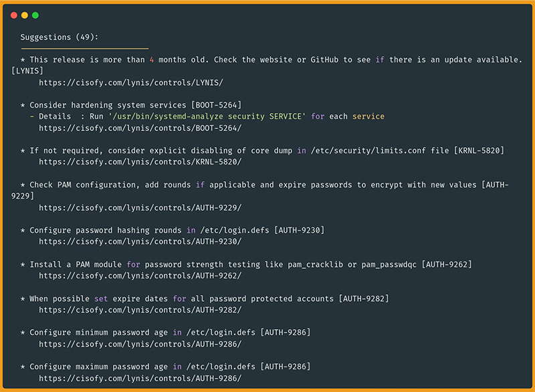535x392 pixels.
Task: Open the LYNIS controls URL
Action: [x=130, y=82]
